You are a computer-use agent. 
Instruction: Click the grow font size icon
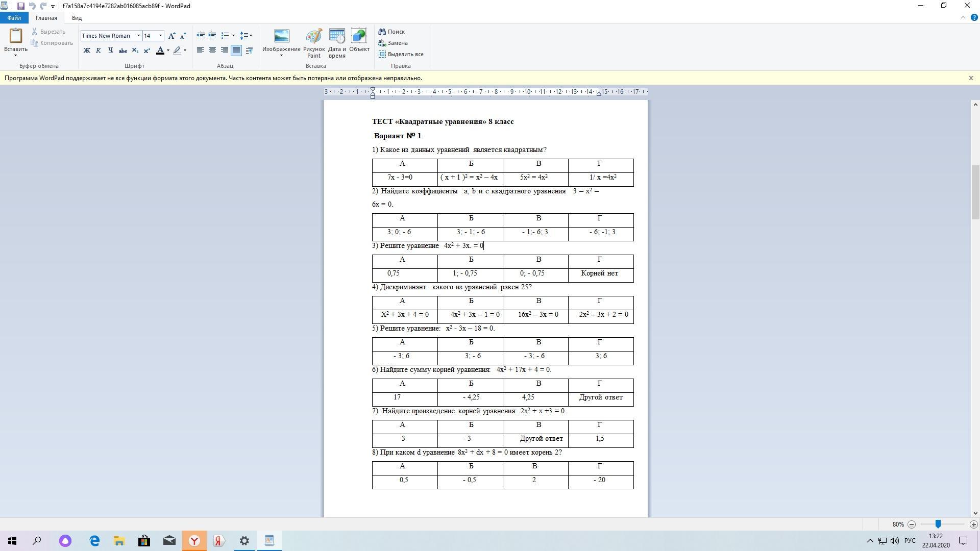[171, 36]
